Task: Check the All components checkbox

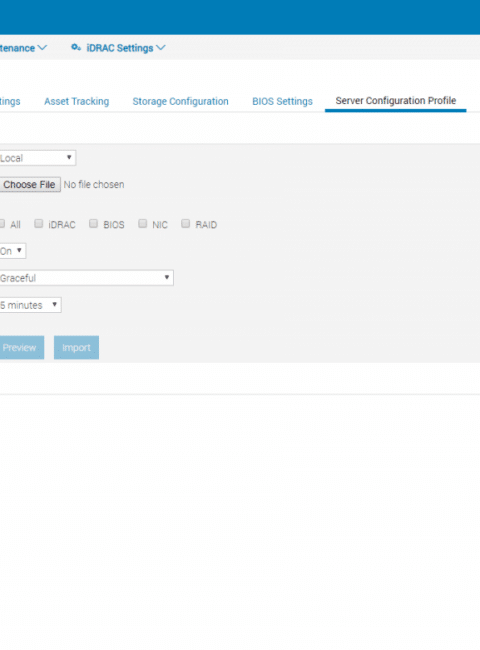Action: point(2,224)
